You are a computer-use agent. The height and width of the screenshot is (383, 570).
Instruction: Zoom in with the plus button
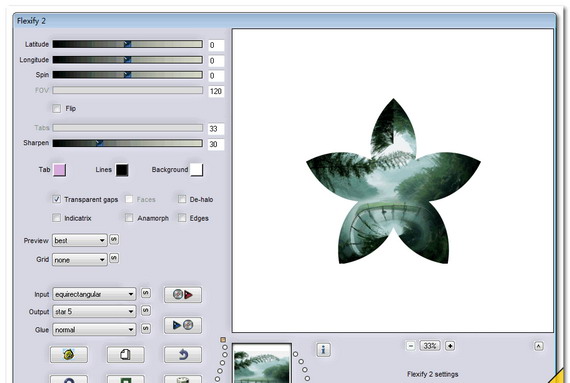pyautogui.click(x=450, y=346)
